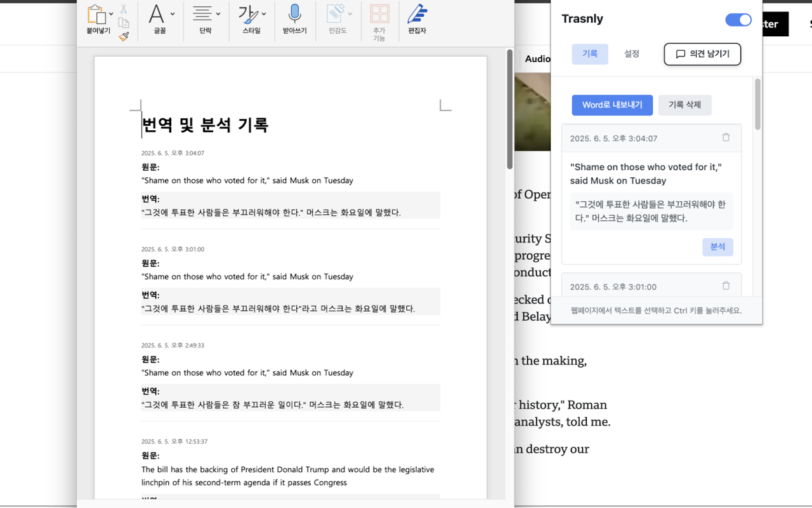The width and height of the screenshot is (812, 508).
Task: Click the first 번역: label in document
Action: 150,199
